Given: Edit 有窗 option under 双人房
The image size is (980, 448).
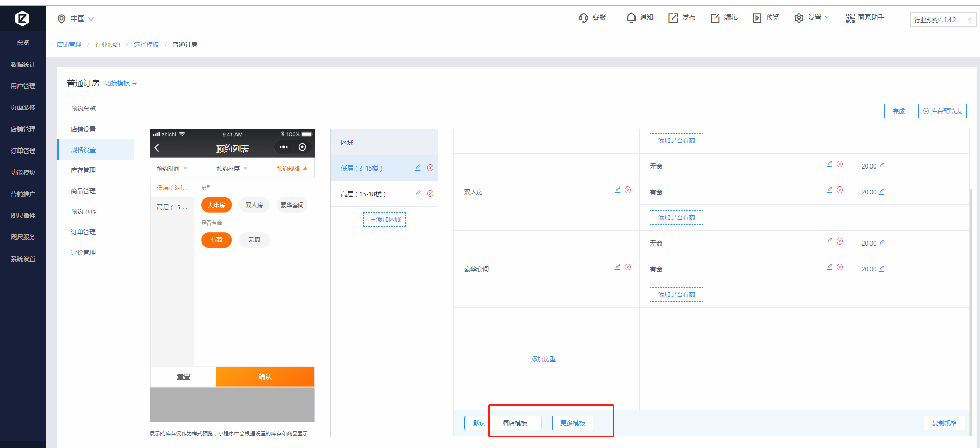Looking at the screenshot, I should click(x=829, y=190).
